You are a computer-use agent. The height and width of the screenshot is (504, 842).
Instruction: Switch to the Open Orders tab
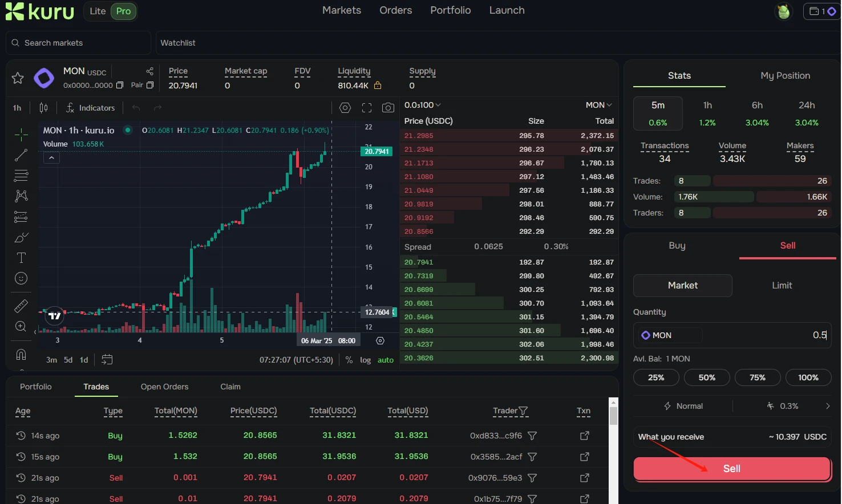pyautogui.click(x=164, y=387)
